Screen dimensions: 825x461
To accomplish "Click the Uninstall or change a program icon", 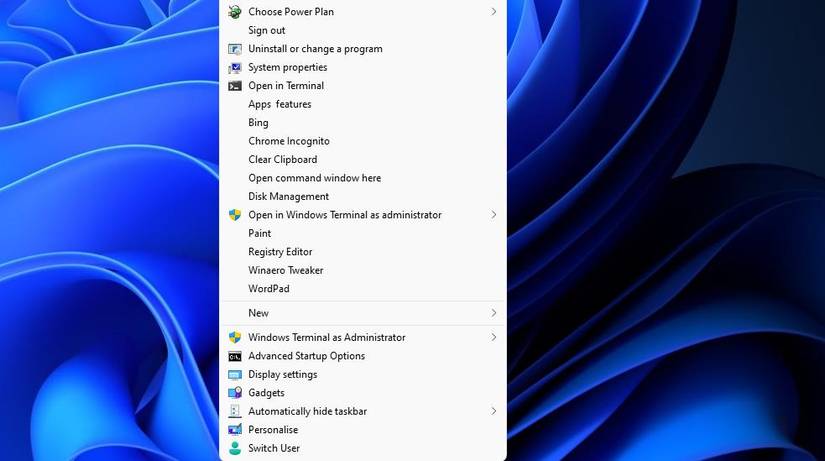I will pyautogui.click(x=235, y=49).
